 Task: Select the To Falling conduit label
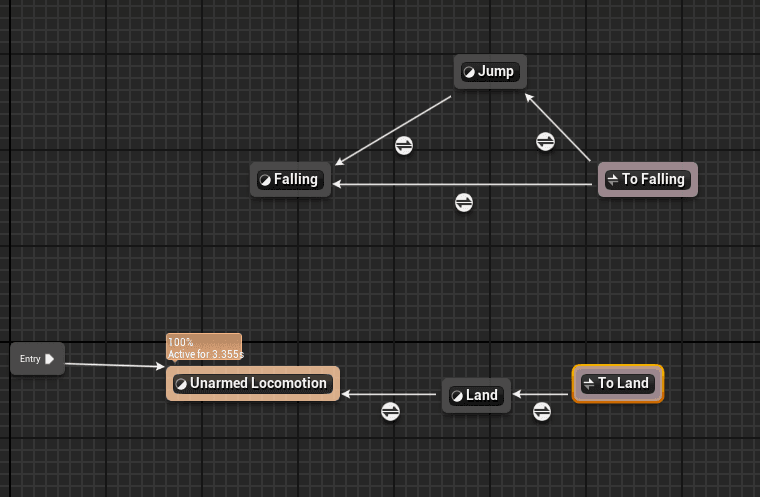point(653,180)
